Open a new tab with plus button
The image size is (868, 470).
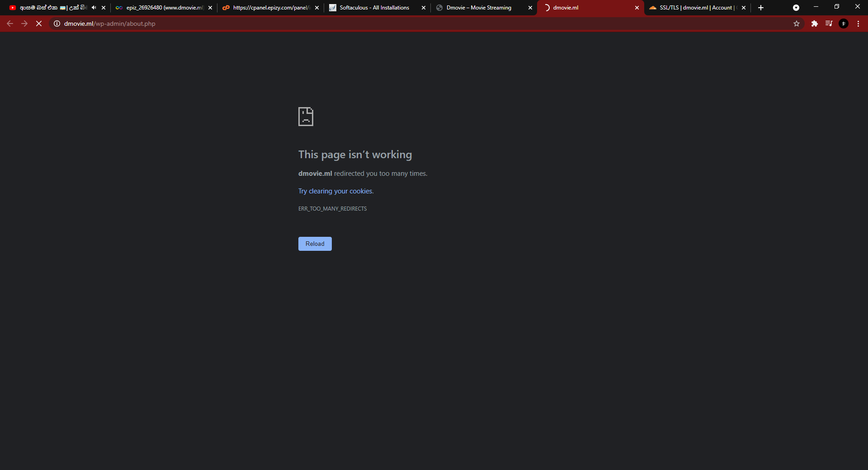[761, 8]
